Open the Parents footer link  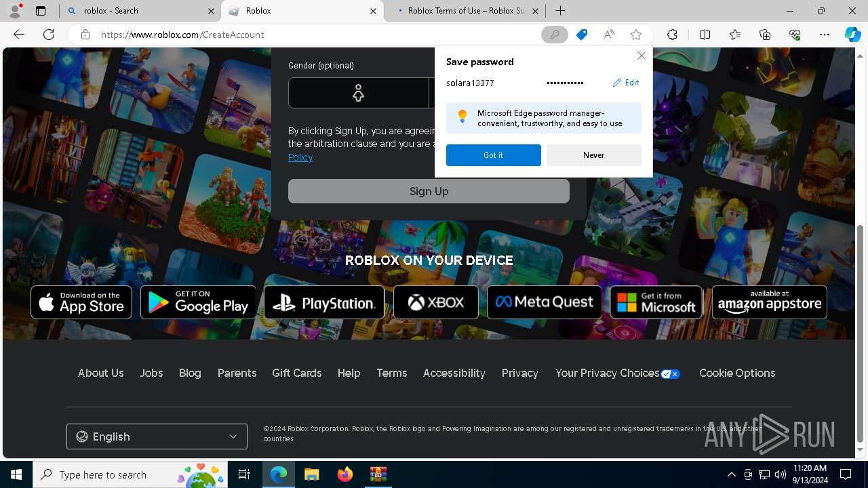(x=237, y=373)
